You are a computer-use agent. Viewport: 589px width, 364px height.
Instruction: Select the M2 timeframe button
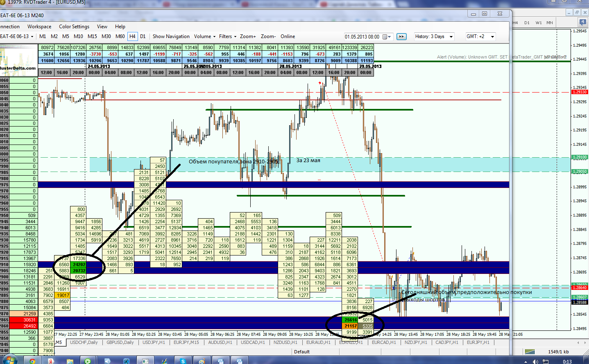pyautogui.click(x=54, y=36)
